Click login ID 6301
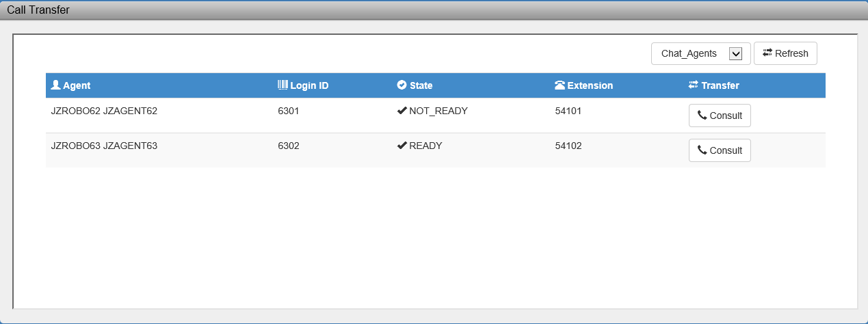Image resolution: width=868 pixels, height=324 pixels. click(288, 111)
